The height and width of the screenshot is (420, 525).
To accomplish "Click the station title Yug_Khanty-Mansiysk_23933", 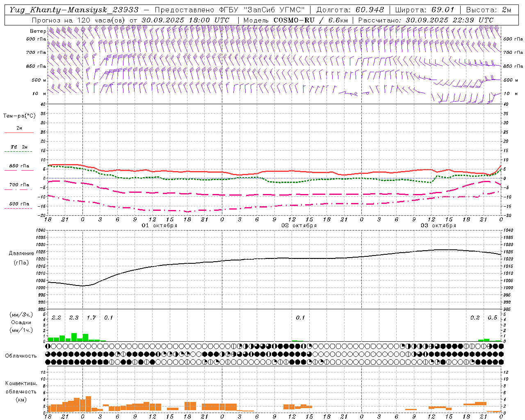I will (x=74, y=10).
